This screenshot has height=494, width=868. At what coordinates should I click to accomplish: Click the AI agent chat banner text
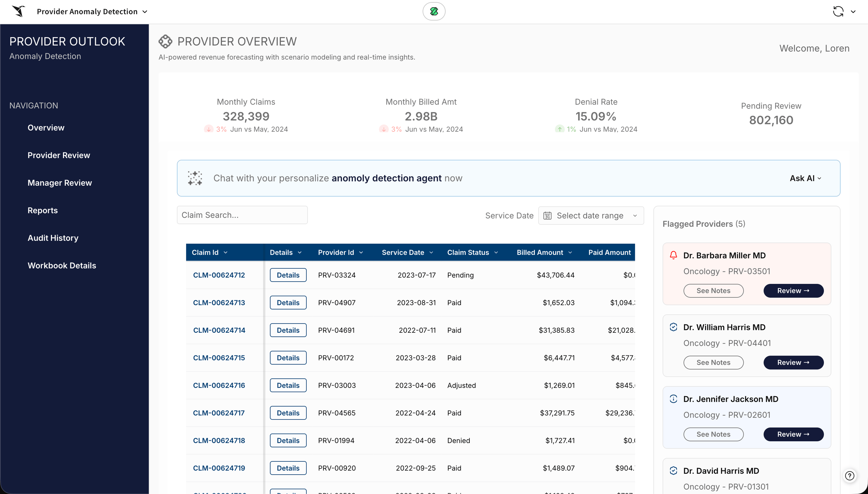338,178
